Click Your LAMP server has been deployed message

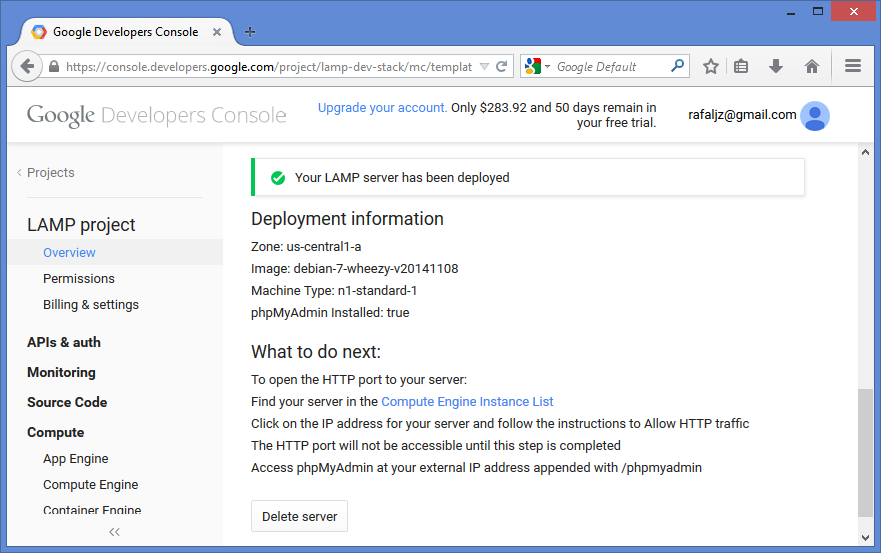(x=402, y=178)
